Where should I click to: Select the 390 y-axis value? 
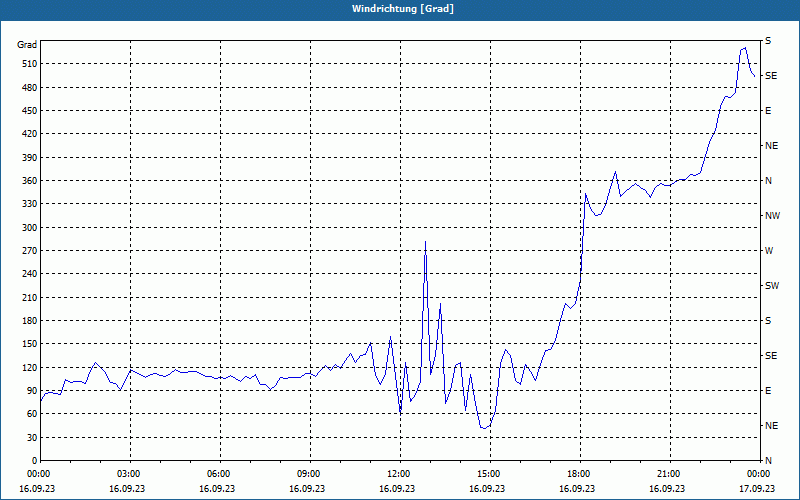28,157
